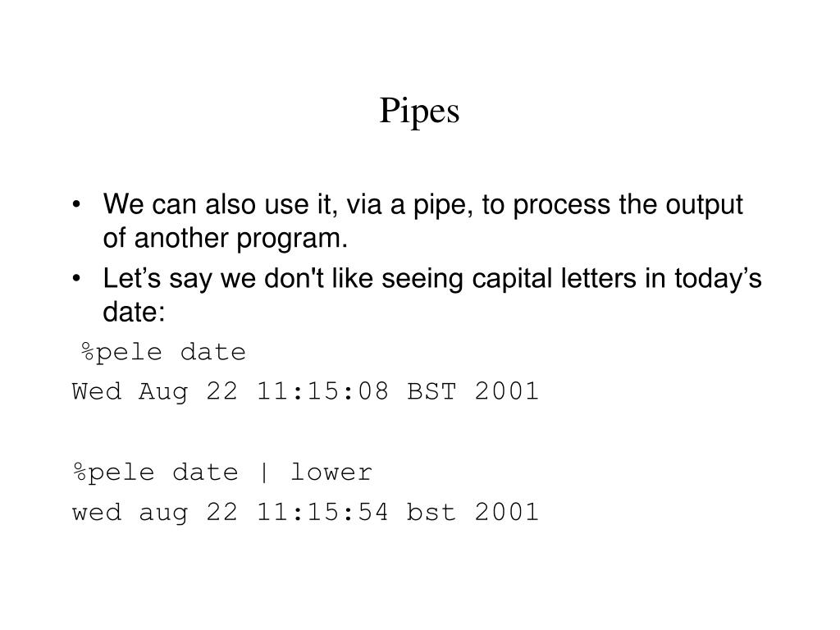
Task: Click the slide title "Pipes"
Action: click(419, 112)
